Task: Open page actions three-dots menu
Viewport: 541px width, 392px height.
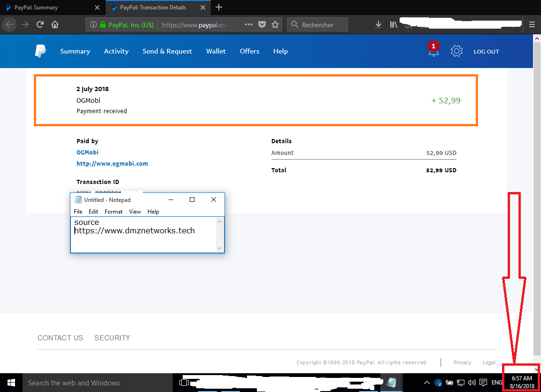Action: tap(249, 24)
